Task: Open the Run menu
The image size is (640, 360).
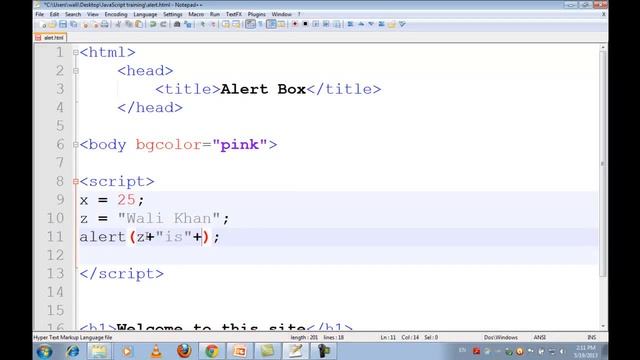Action: click(215, 14)
